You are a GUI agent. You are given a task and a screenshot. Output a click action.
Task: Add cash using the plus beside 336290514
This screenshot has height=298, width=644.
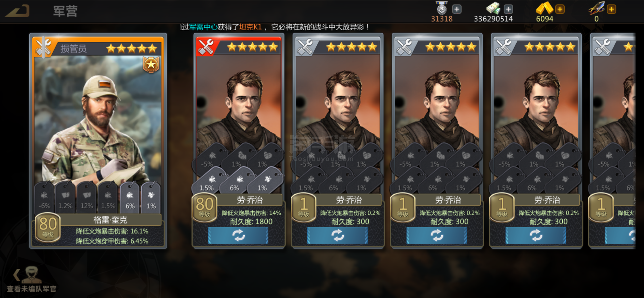point(508,9)
